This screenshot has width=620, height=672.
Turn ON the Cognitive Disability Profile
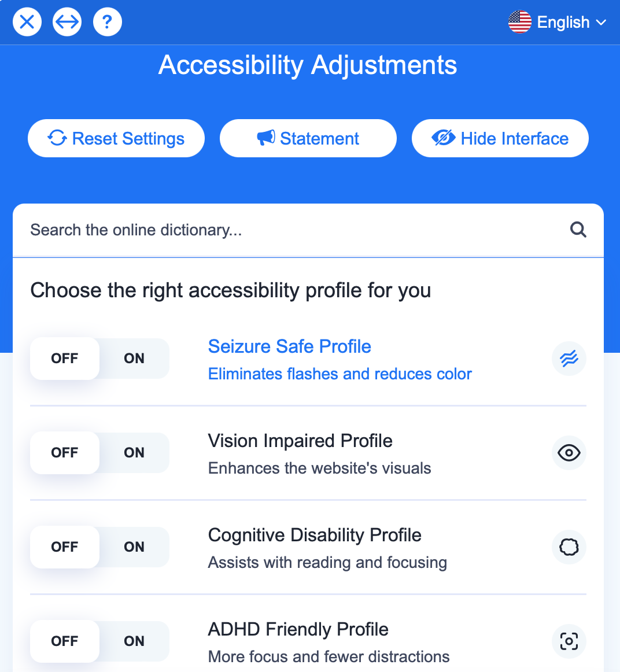coord(134,547)
